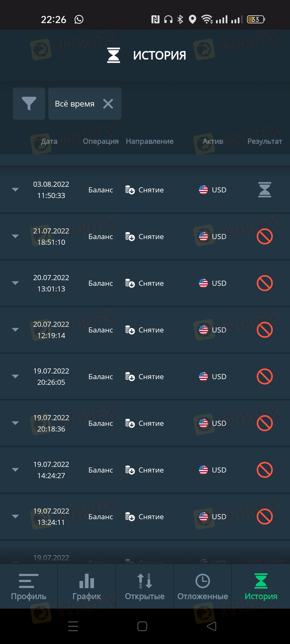Expand the 21.07.2022 18:51:10 entry
Screen dimensions: 290x644
[x=15, y=236]
